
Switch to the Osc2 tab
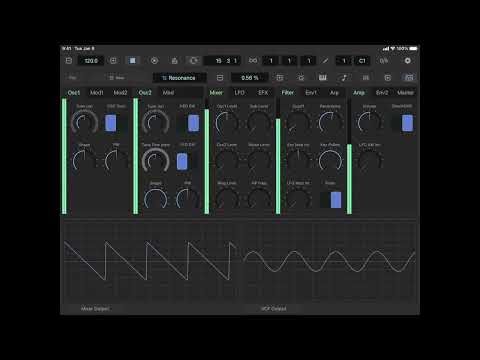point(145,93)
